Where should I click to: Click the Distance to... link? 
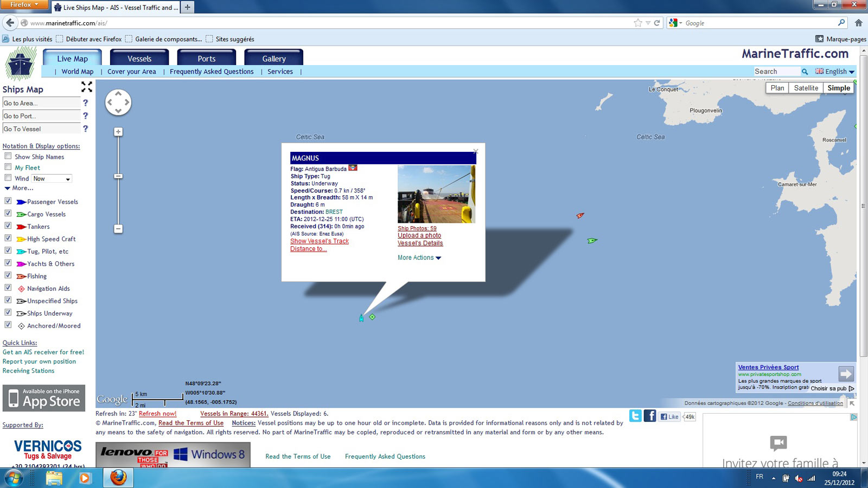click(x=309, y=249)
